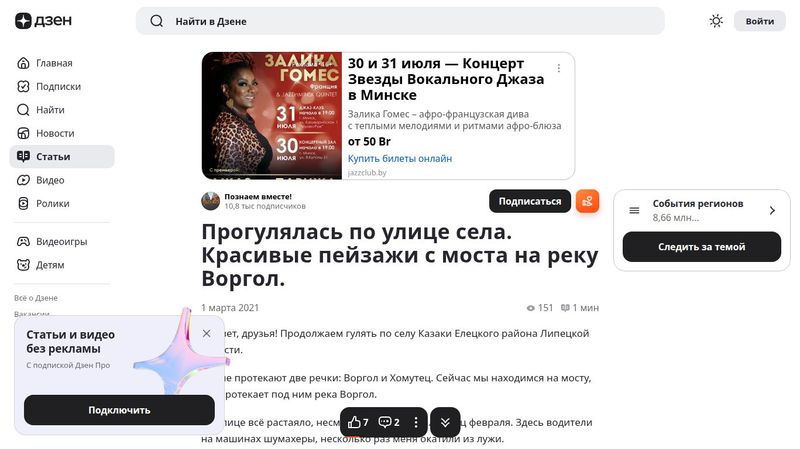Click the orange share button

587,201
